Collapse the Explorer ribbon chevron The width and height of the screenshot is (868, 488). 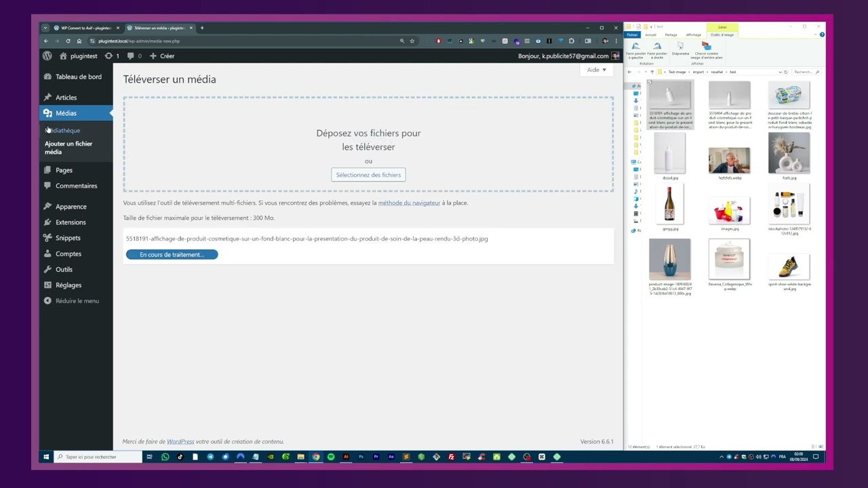[x=816, y=35]
